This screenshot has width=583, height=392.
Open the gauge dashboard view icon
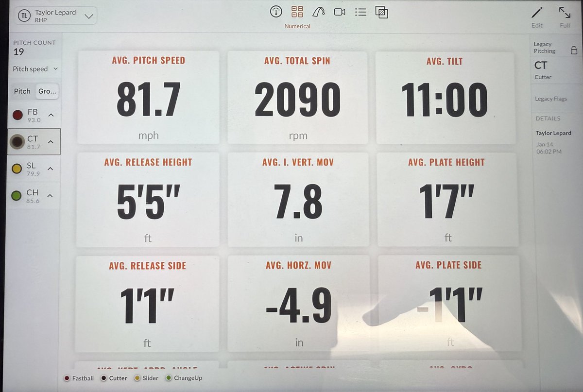pyautogui.click(x=276, y=12)
